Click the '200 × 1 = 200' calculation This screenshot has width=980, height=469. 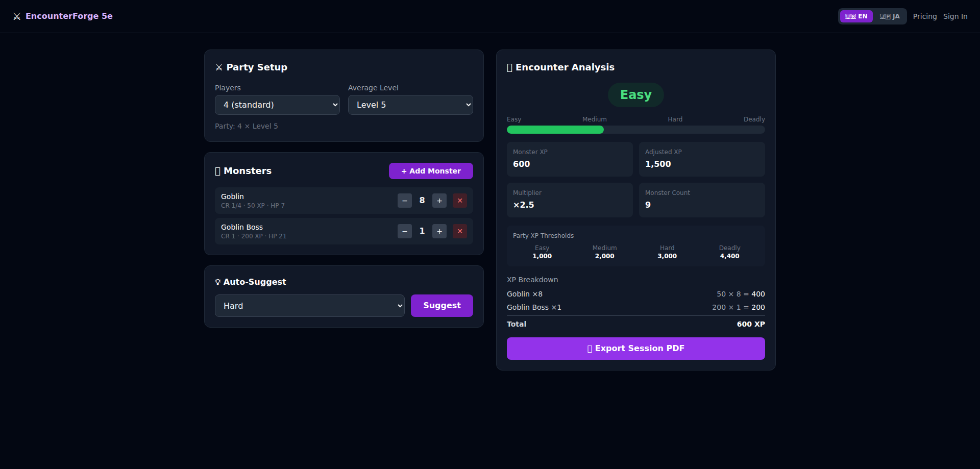pos(739,307)
